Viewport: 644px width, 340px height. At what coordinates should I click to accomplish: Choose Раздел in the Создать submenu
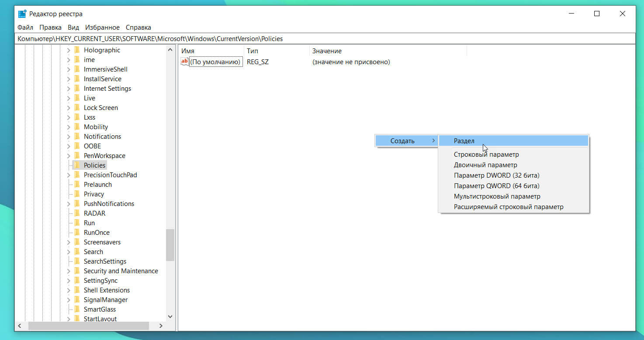click(x=514, y=141)
